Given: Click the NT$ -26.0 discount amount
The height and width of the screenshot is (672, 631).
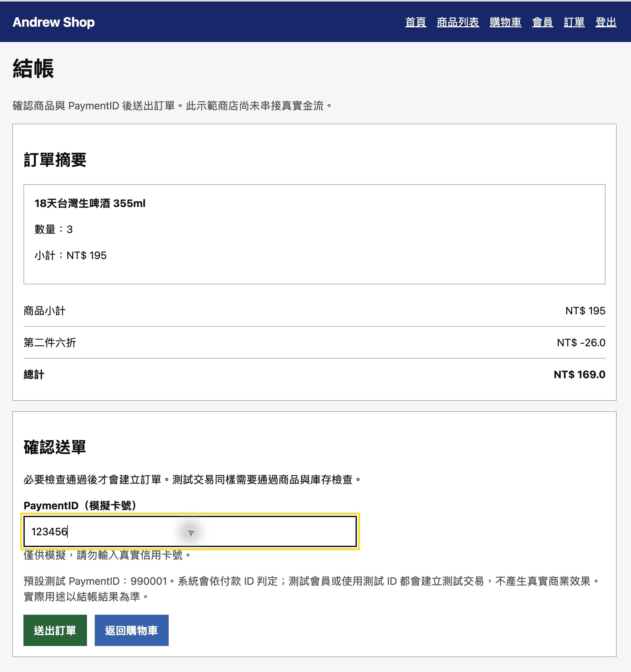Looking at the screenshot, I should pos(581,342).
